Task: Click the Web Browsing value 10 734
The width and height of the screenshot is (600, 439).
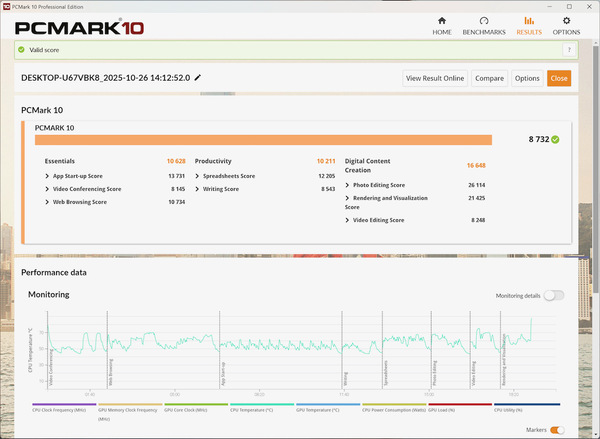Action: coord(177,202)
